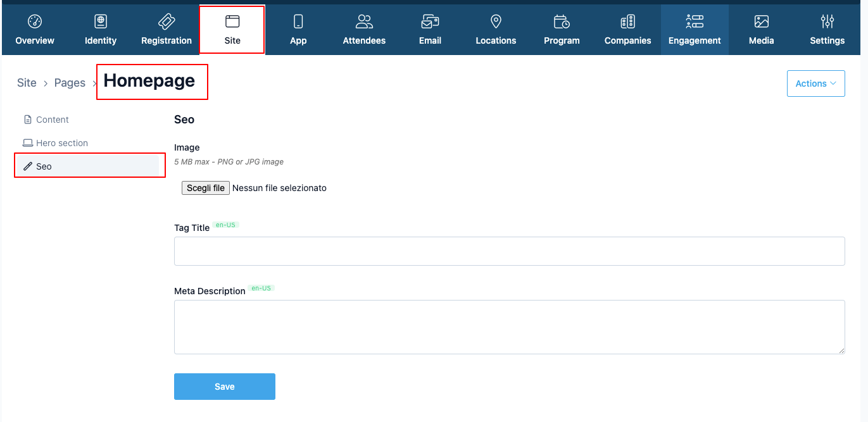The image size is (868, 422).
Task: Go to Pages breadcrumb link
Action: [70, 83]
